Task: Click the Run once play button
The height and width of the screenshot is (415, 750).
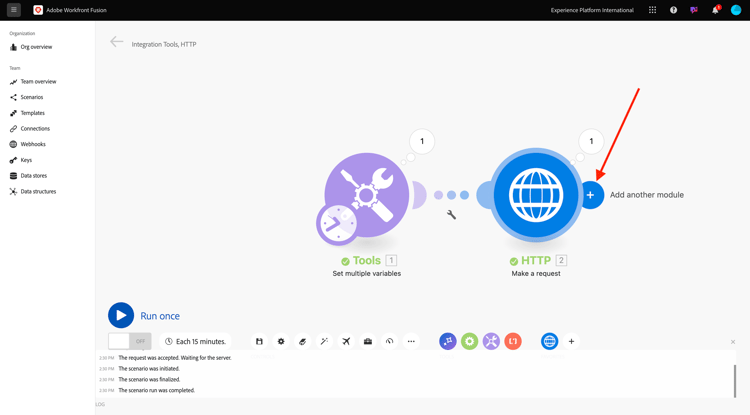Action: (121, 315)
